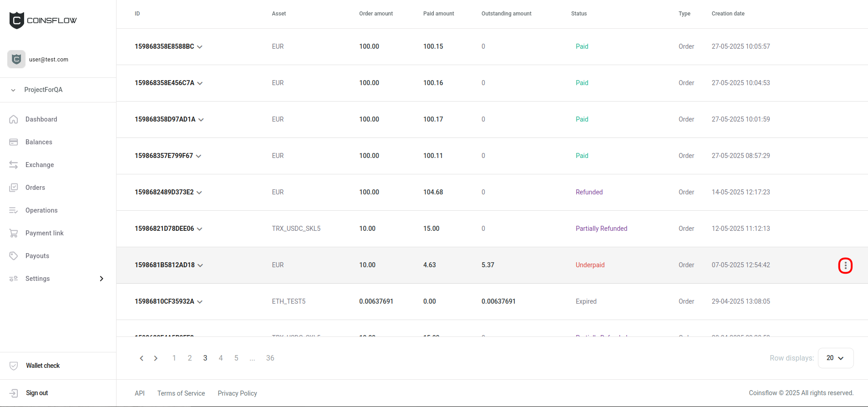Image resolution: width=868 pixels, height=407 pixels.
Task: Expand order 159868358E8588BC details
Action: (200, 47)
